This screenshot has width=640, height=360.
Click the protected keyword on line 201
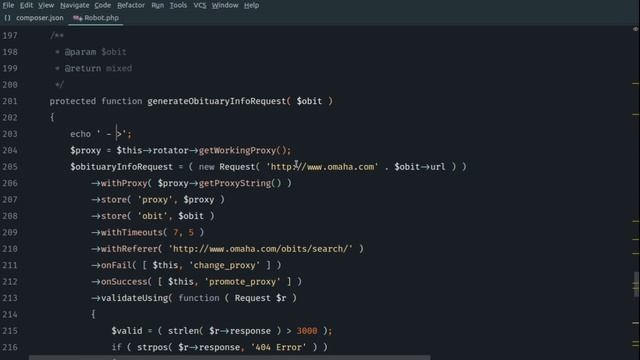click(73, 101)
